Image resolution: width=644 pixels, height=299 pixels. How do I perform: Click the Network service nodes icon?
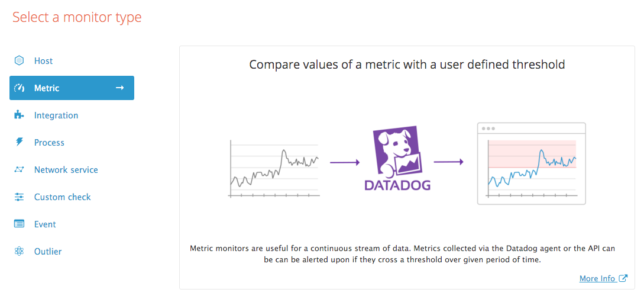20,170
